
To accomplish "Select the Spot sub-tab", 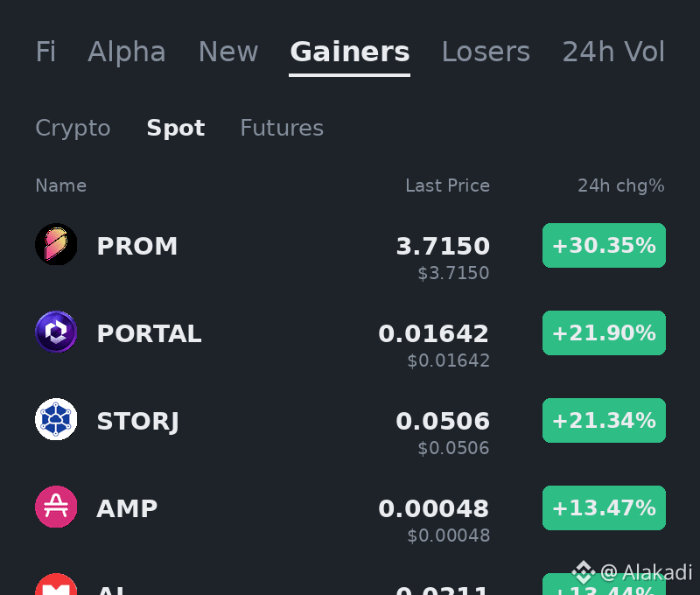I will [176, 129].
